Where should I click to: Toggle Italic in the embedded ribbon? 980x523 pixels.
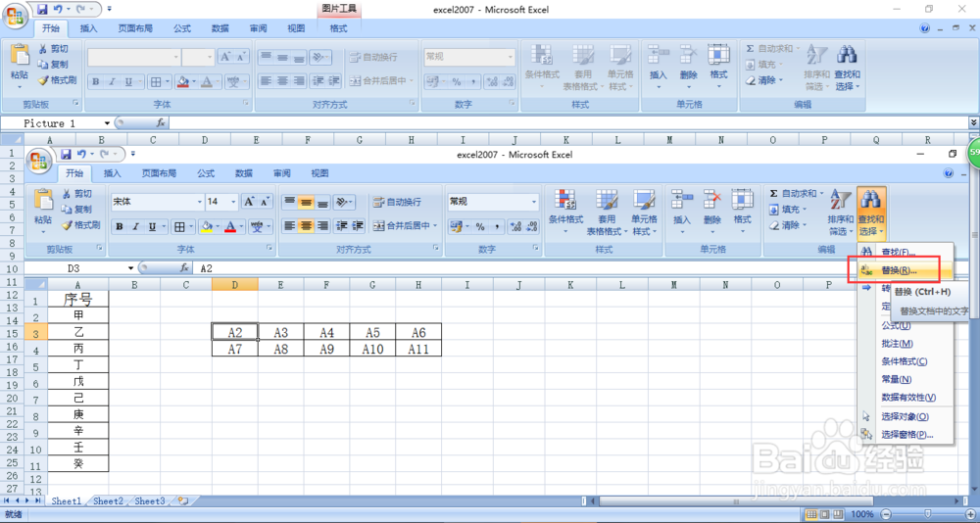(x=135, y=227)
